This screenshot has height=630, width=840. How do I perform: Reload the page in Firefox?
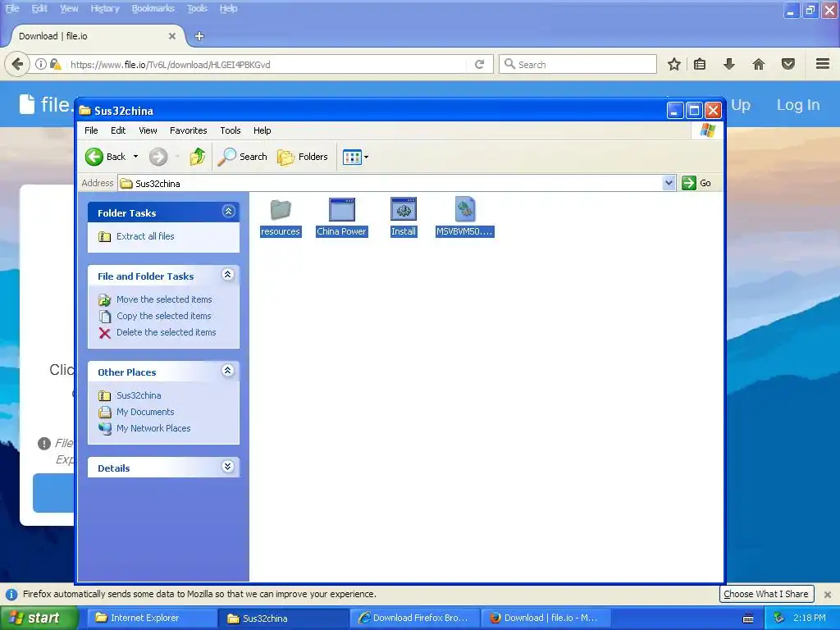coord(479,64)
